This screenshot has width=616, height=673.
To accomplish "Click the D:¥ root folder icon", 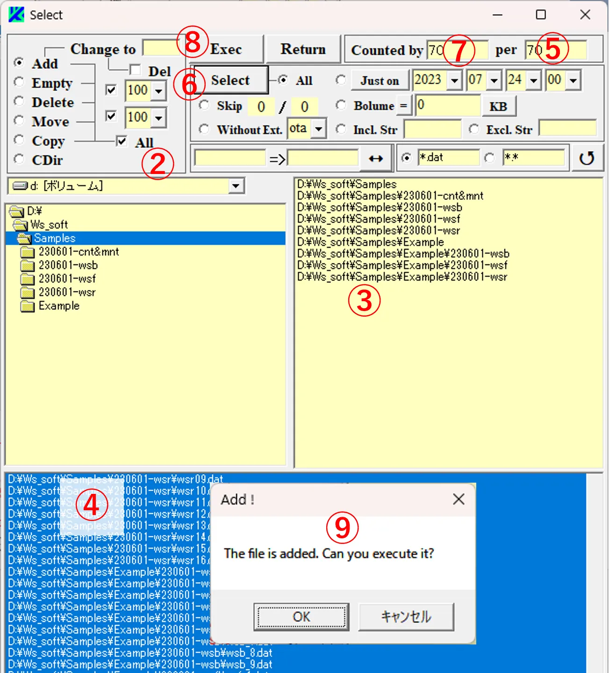I will (17, 211).
